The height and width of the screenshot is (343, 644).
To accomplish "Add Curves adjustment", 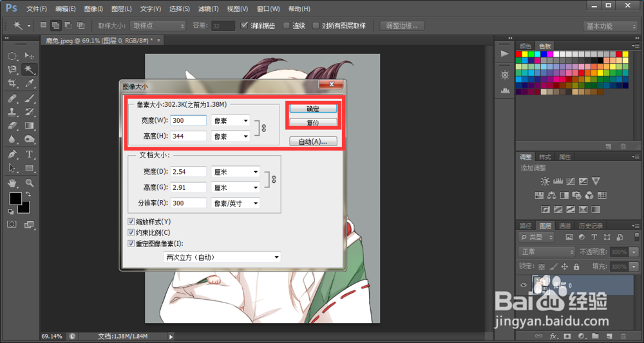I will (x=571, y=181).
